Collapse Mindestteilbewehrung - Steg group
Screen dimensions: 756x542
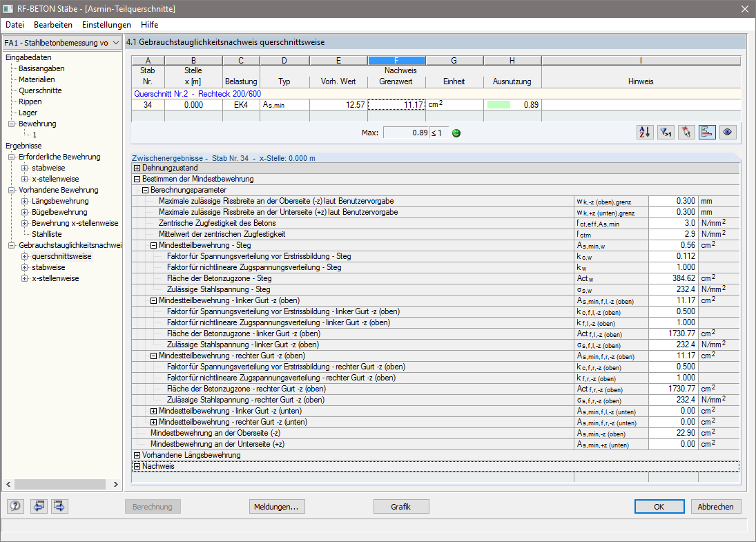(x=153, y=245)
